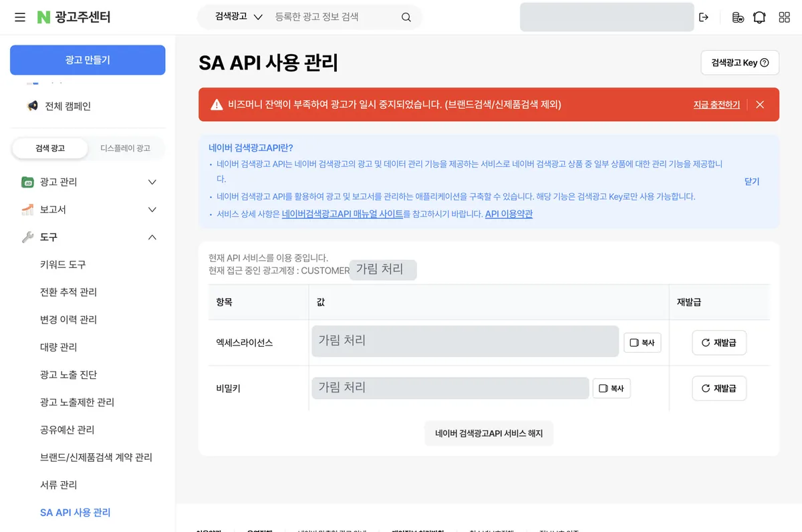Open 키워드 도구 menu item
Screen dimensions: 802x532
tap(63, 265)
